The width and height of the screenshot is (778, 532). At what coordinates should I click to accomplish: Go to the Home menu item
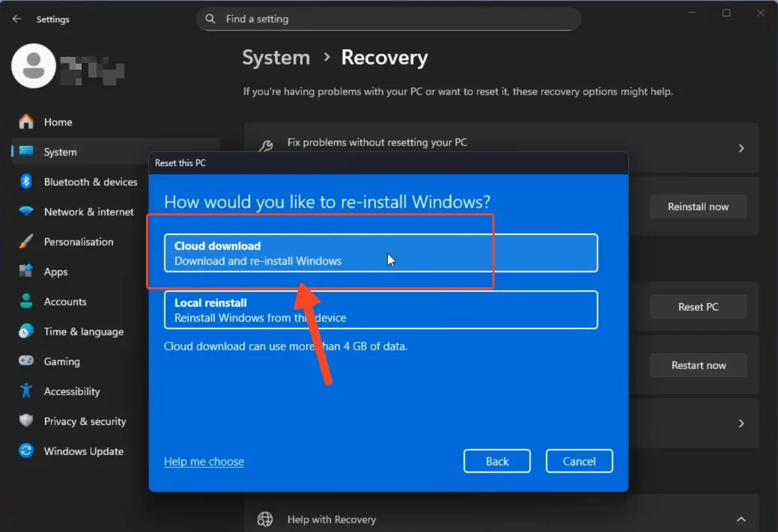pos(58,122)
